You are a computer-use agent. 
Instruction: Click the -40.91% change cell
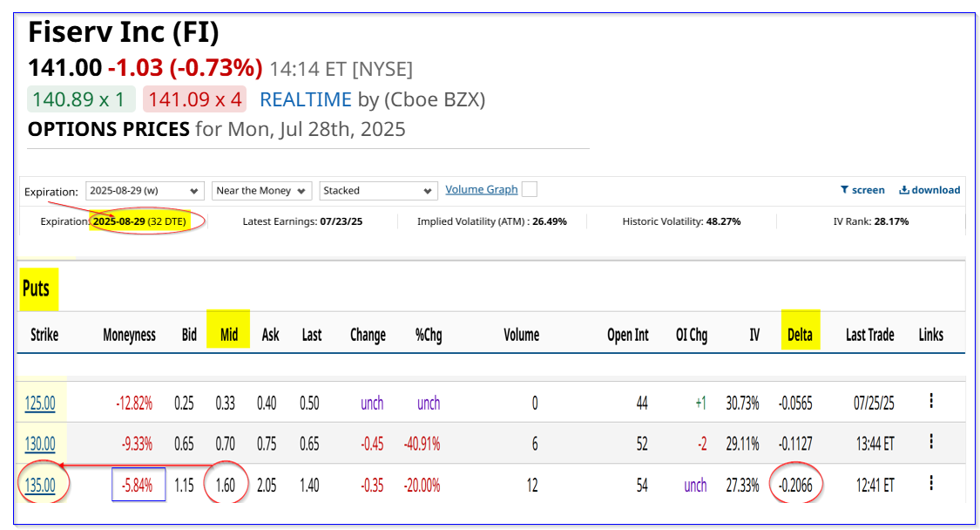tap(422, 444)
